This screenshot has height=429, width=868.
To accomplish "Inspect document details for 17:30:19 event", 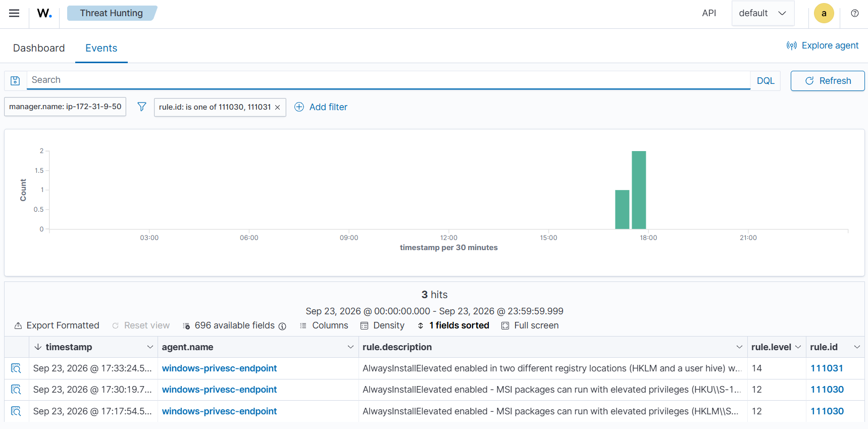I will (x=16, y=390).
